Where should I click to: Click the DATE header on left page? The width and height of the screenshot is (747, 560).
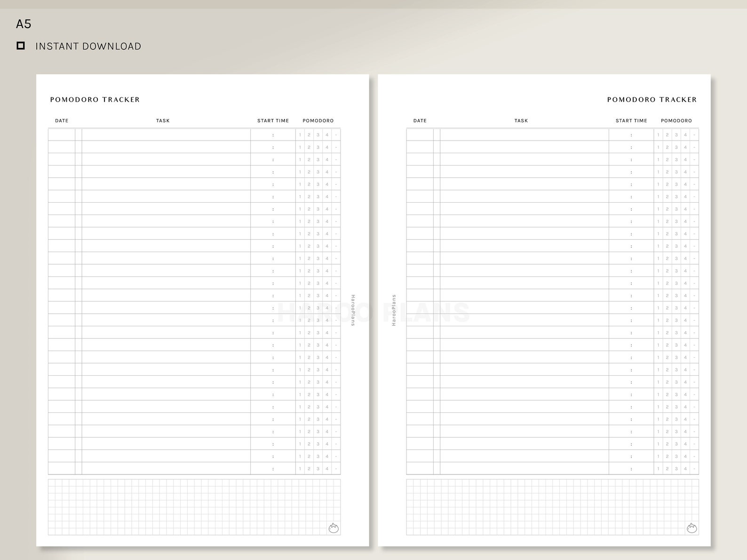pyautogui.click(x=62, y=121)
